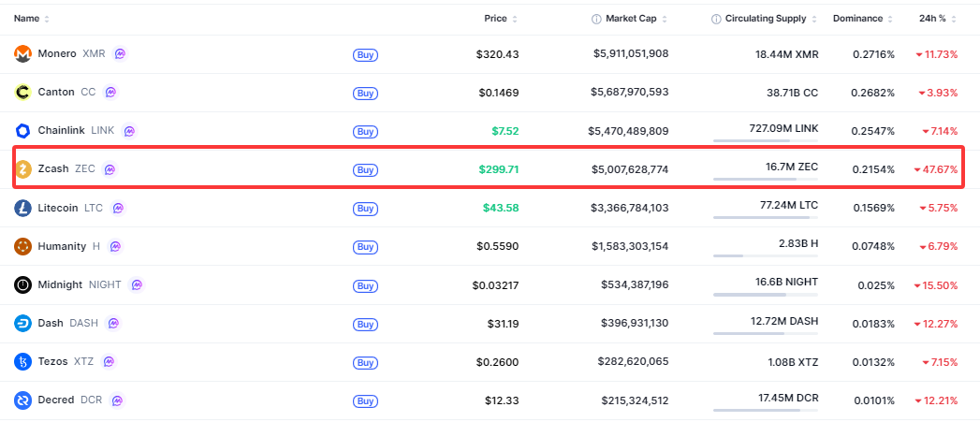Select the Decred price $12.33
Viewport: 980px width, 422px height.
pyautogui.click(x=503, y=400)
